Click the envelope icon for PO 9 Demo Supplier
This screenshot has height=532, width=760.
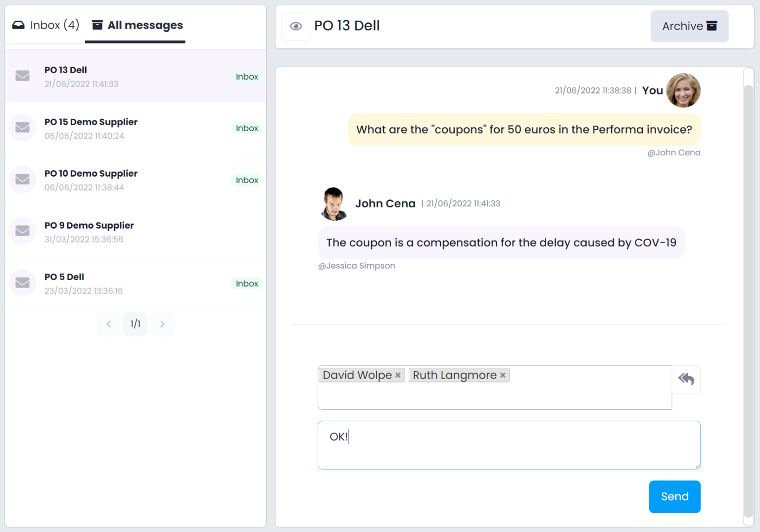pyautogui.click(x=22, y=231)
